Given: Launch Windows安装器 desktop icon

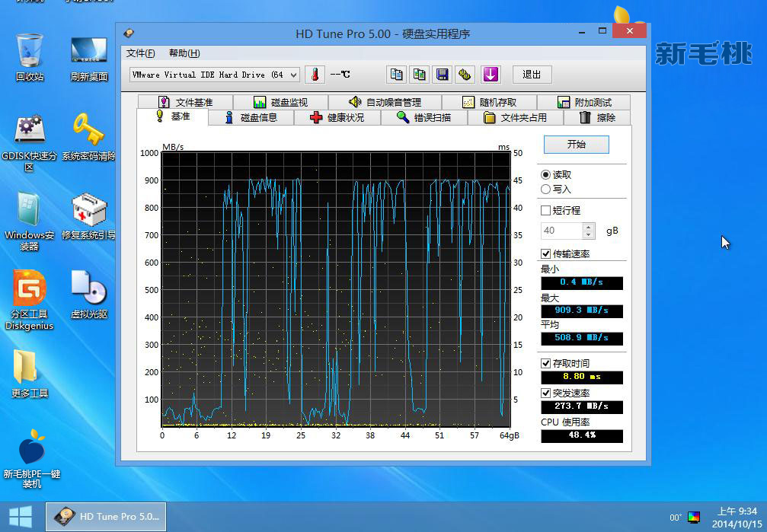Looking at the screenshot, I should point(30,221).
